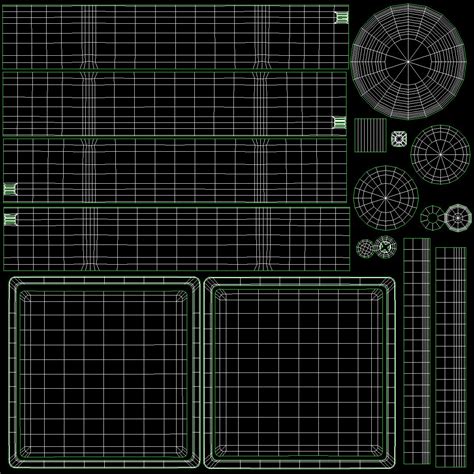
Task: Click the fourth horizontal UV strip
Action: pos(177,239)
